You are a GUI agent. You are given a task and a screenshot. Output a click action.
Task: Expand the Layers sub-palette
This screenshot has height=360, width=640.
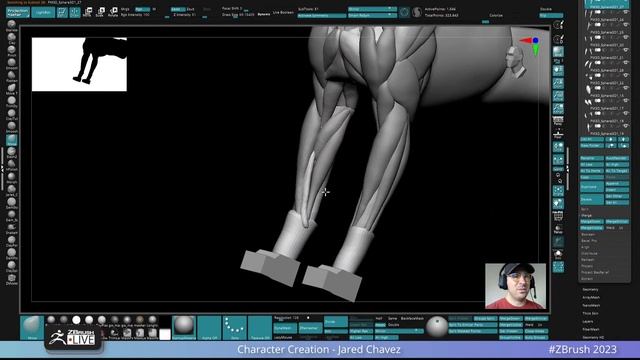tap(588, 321)
